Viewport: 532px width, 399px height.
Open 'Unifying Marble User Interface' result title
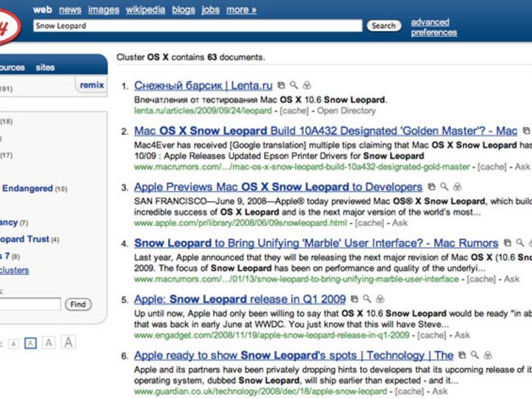316,243
